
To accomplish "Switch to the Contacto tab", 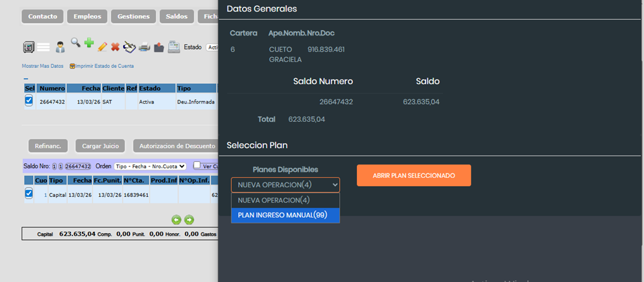I will (x=43, y=17).
